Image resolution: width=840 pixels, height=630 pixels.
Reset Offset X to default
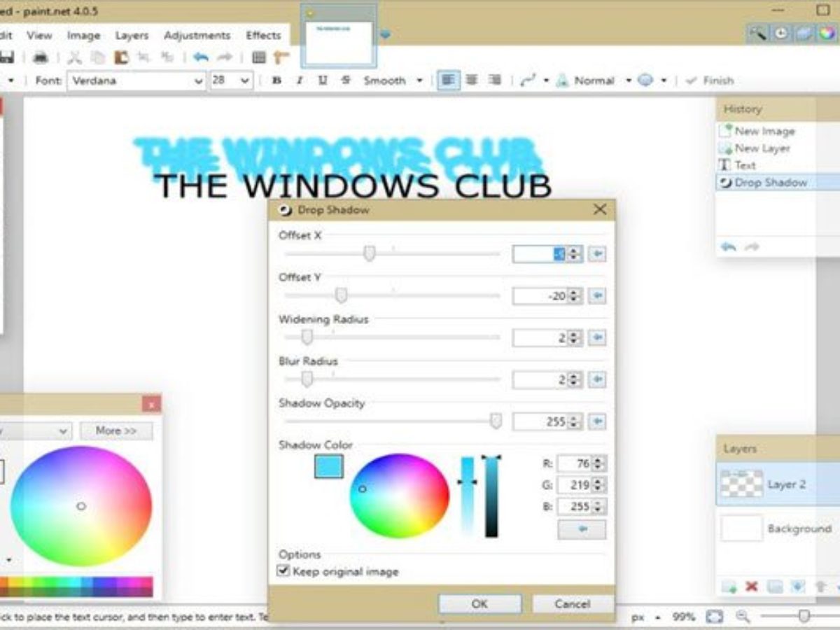[596, 254]
